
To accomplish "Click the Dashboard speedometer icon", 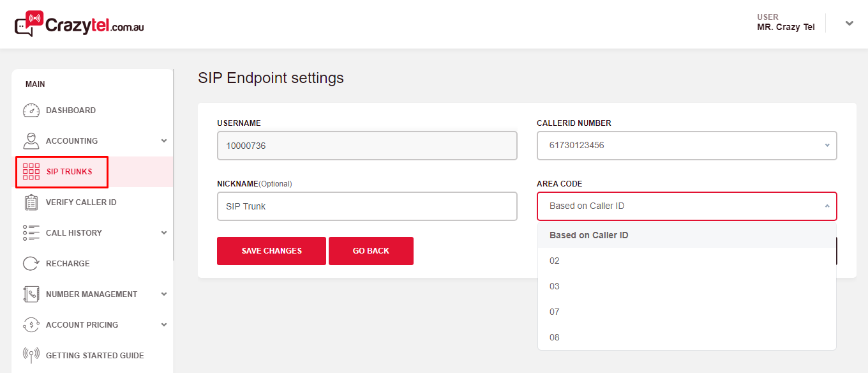I will [31, 110].
